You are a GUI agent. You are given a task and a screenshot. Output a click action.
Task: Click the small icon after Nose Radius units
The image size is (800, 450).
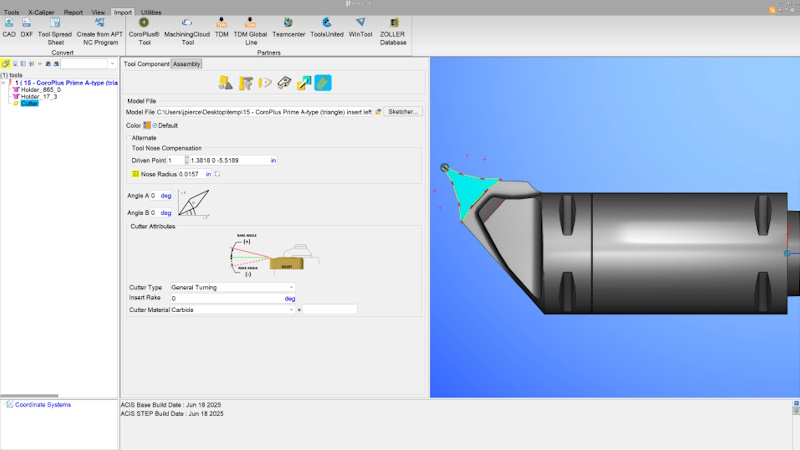pyautogui.click(x=217, y=174)
